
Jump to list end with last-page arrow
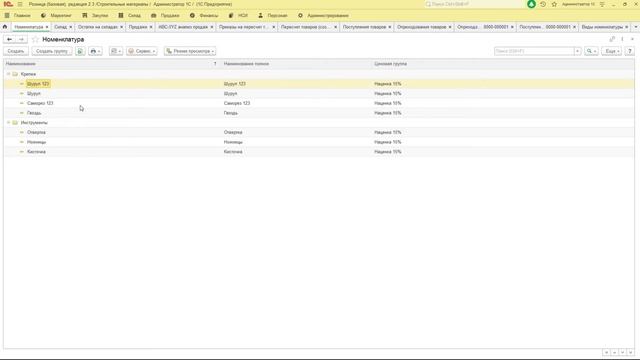(631, 352)
